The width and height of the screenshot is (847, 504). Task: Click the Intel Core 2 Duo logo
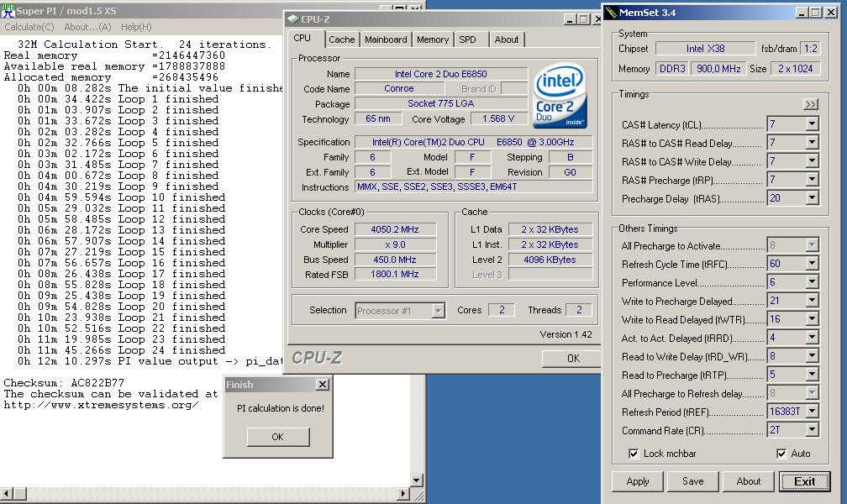(x=560, y=96)
